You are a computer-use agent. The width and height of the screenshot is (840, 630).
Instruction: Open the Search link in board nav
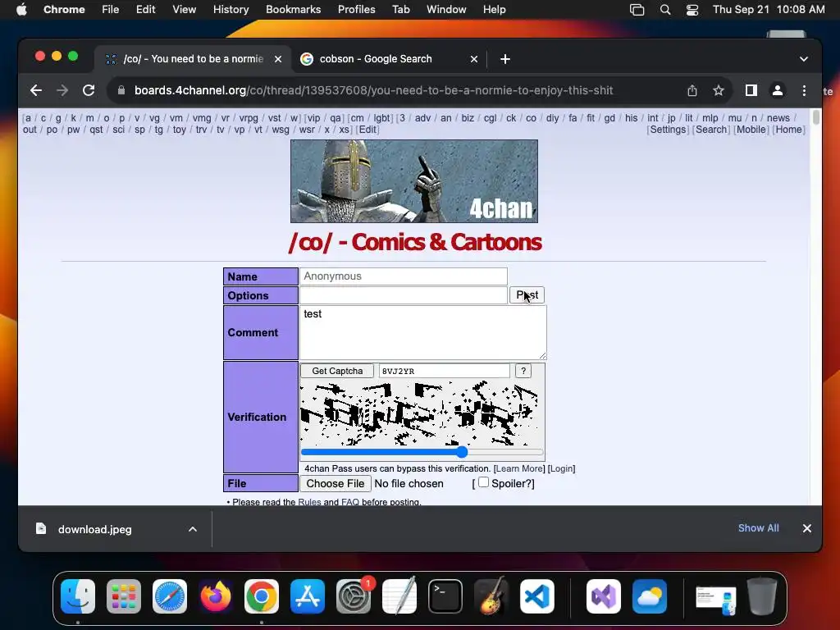[x=711, y=130]
